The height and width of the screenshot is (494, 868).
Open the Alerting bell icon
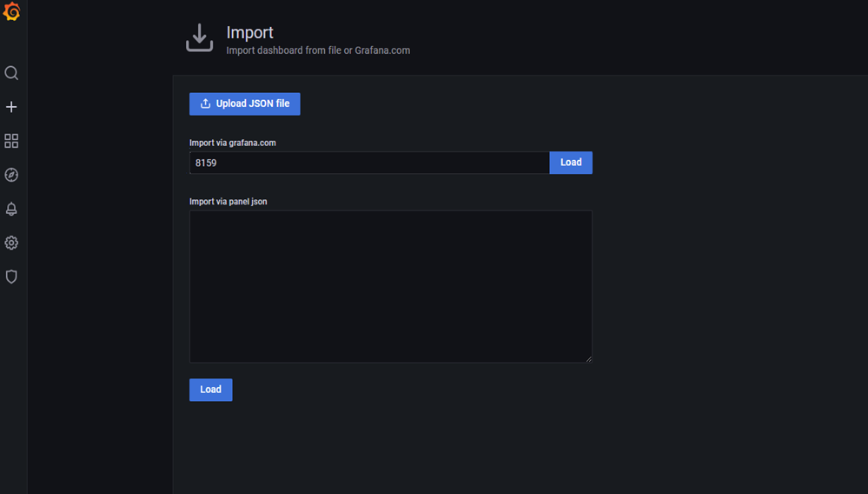(11, 209)
